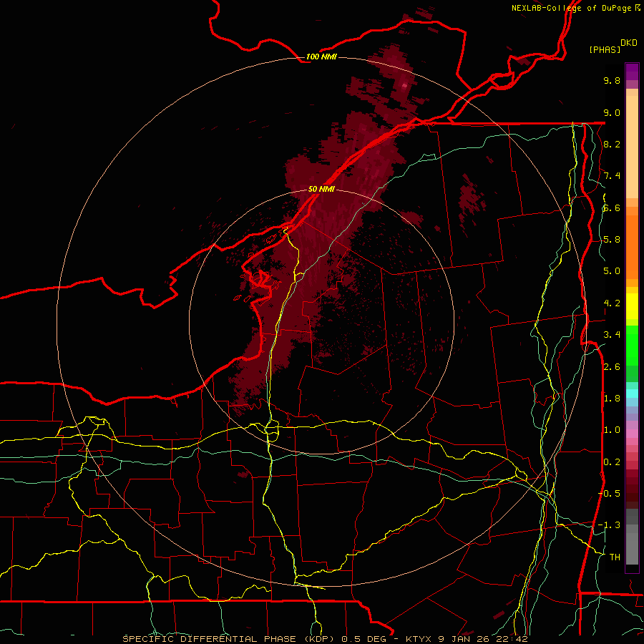The width and height of the screenshot is (644, 644).
Task: Click the KTYX radar site identifier
Action: click(419, 639)
